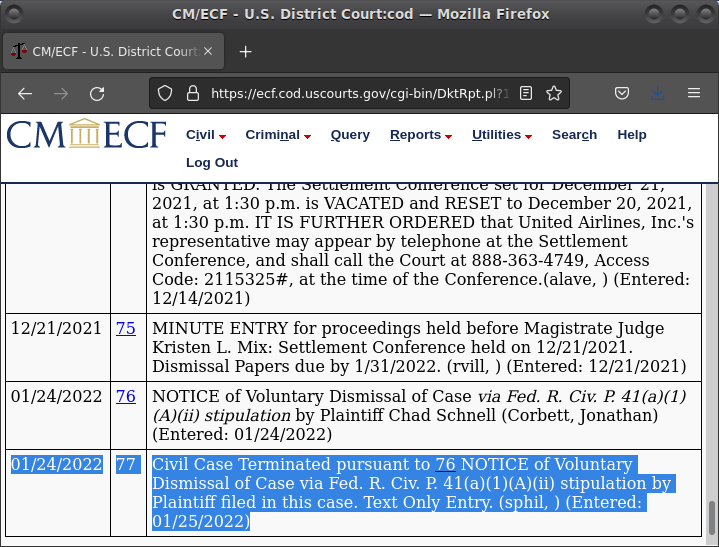Expand the Criminal dropdown menu
Viewport: 719px width, 547px height.
click(277, 135)
